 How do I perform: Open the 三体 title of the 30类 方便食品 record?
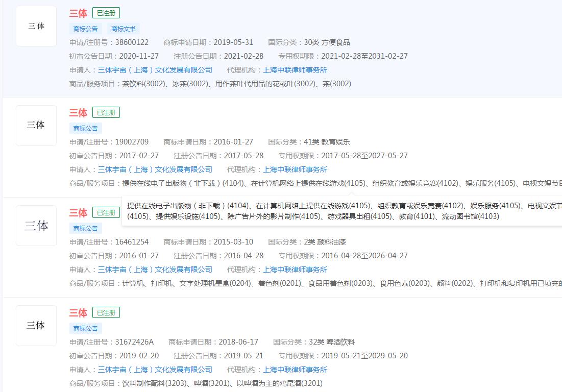click(78, 13)
